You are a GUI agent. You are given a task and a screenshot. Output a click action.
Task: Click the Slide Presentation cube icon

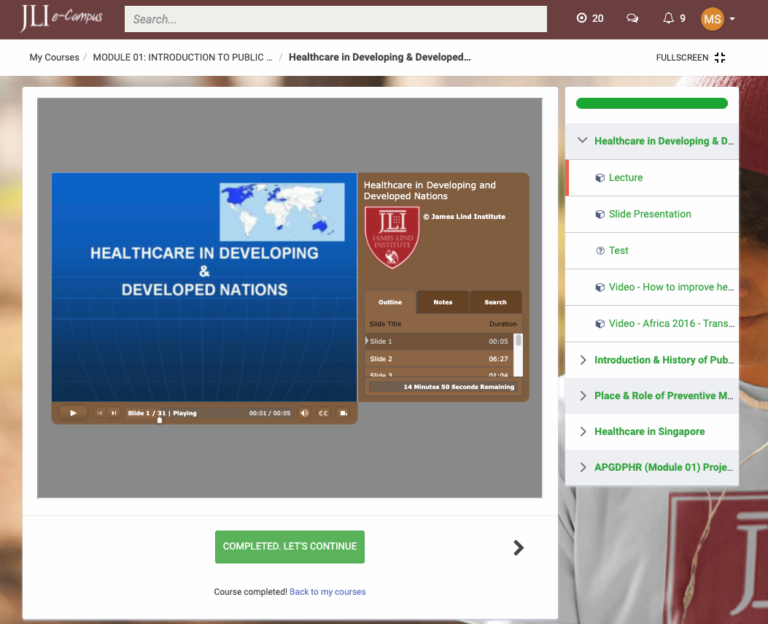pyautogui.click(x=600, y=214)
